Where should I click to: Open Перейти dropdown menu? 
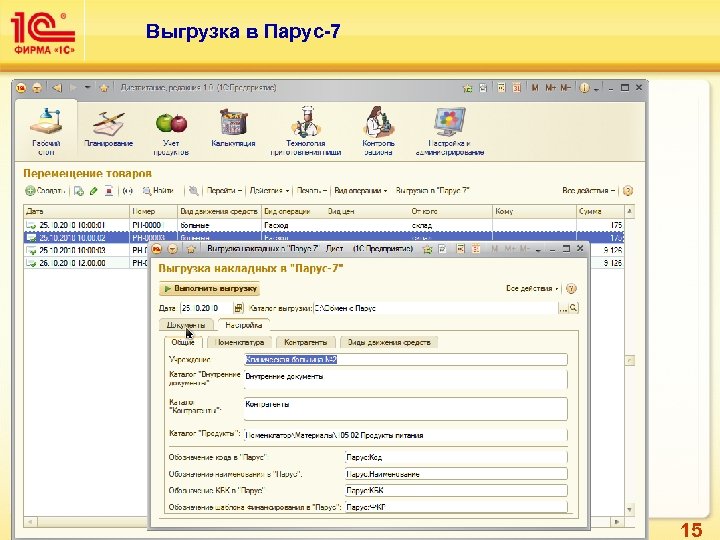224,191
